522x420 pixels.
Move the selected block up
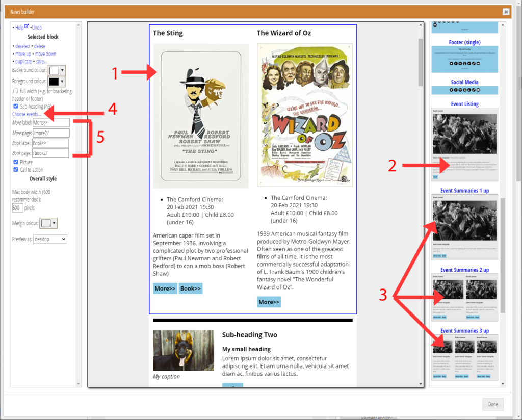coord(23,54)
